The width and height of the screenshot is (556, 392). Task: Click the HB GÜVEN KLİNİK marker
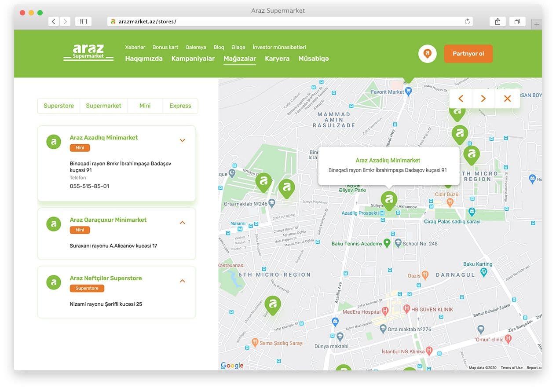point(407,309)
